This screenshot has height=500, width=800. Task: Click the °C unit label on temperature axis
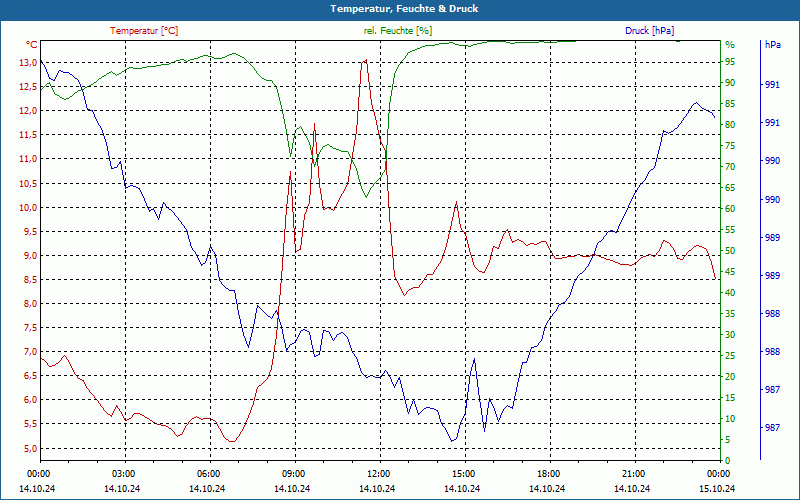tap(32, 45)
